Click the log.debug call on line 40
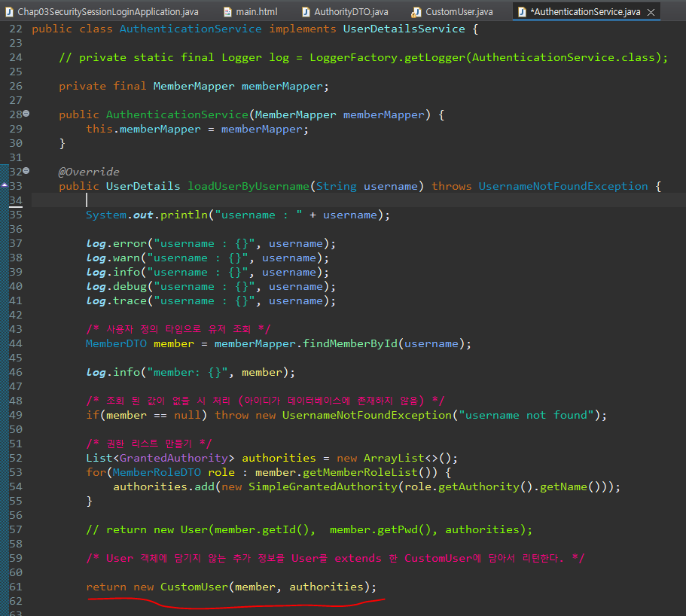Screen dimensions: 686x616 click(x=211, y=287)
